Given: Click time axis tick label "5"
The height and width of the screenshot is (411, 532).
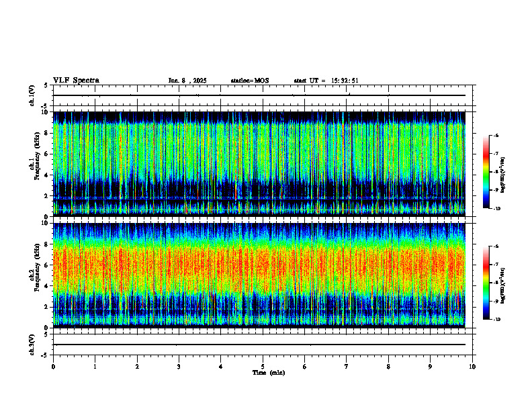Looking at the screenshot, I should 263,367.
